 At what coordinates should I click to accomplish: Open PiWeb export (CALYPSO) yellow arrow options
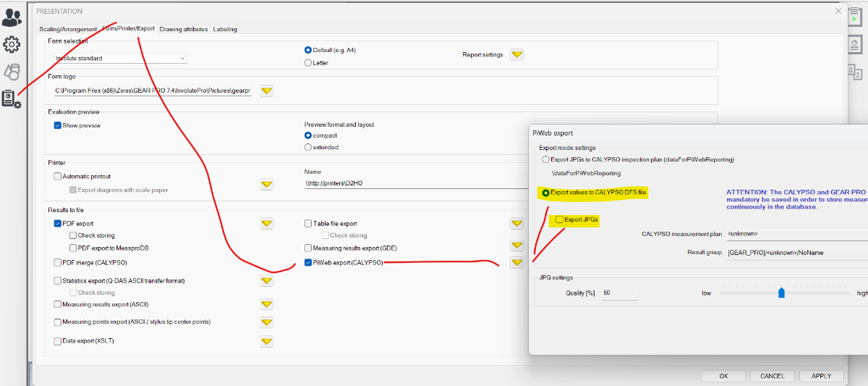click(516, 262)
